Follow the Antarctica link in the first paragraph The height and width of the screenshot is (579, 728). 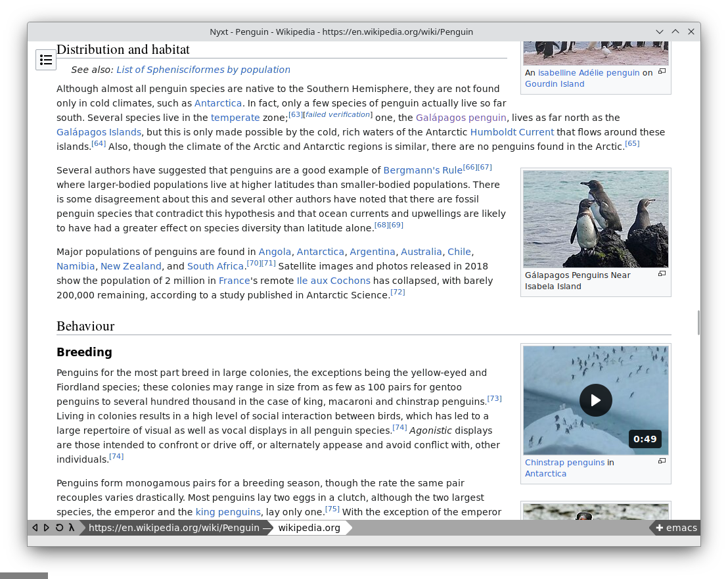point(218,103)
